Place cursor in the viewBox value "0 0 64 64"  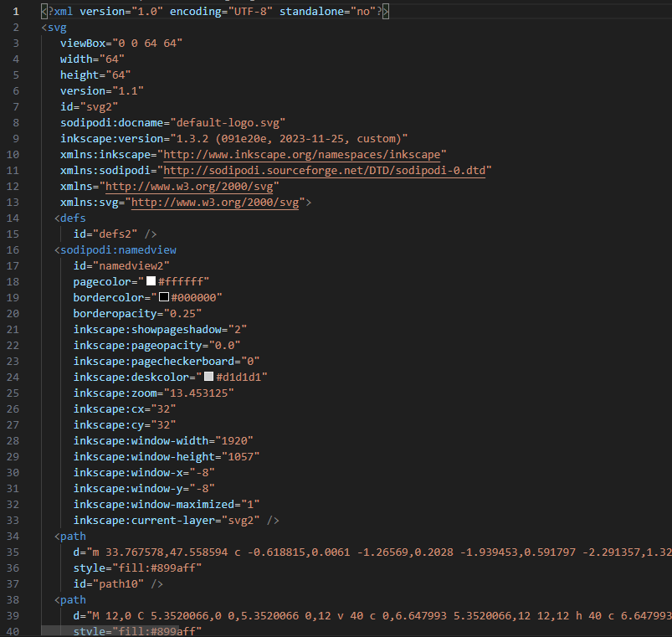point(149,43)
